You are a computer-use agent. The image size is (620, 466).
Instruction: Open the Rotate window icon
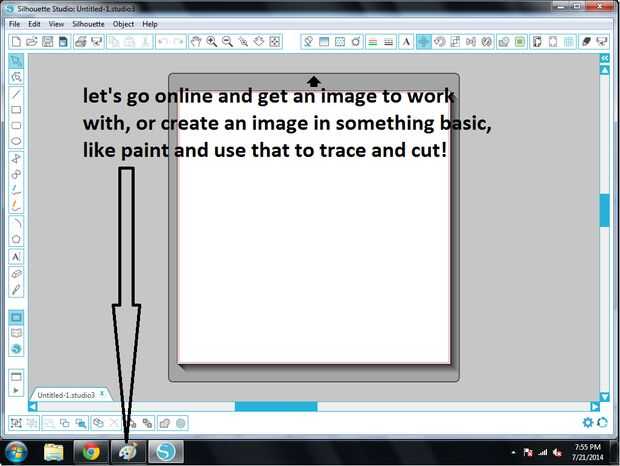[x=439, y=42]
